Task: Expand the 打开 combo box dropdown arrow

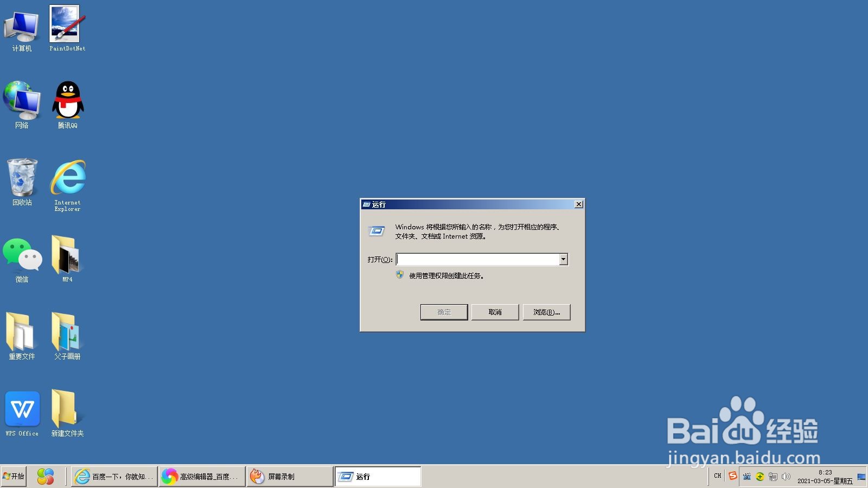Action: pyautogui.click(x=563, y=259)
